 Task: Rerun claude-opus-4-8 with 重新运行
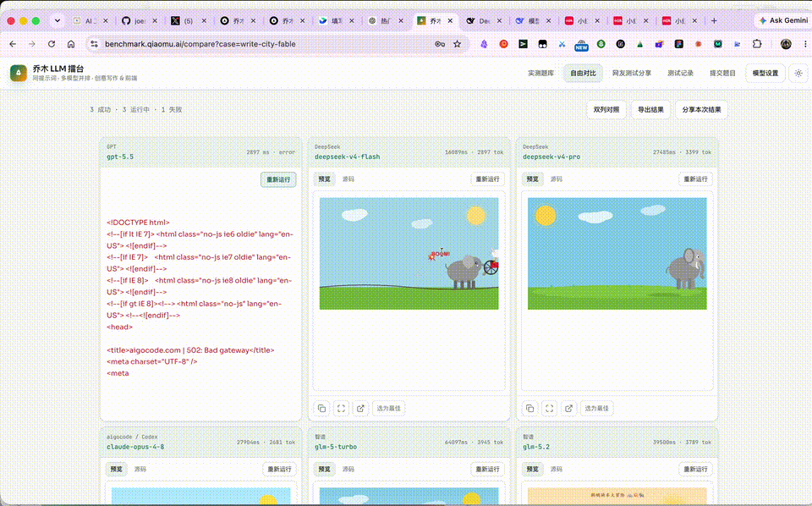pyautogui.click(x=279, y=470)
